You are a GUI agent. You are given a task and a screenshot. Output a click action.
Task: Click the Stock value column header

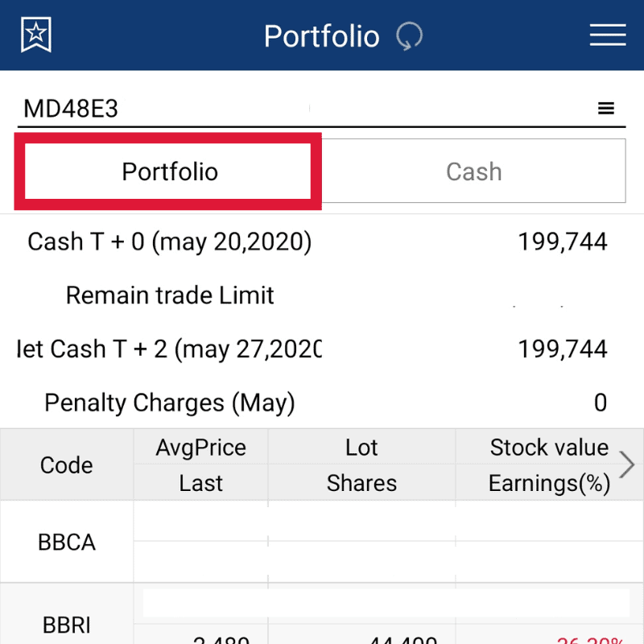point(549,448)
